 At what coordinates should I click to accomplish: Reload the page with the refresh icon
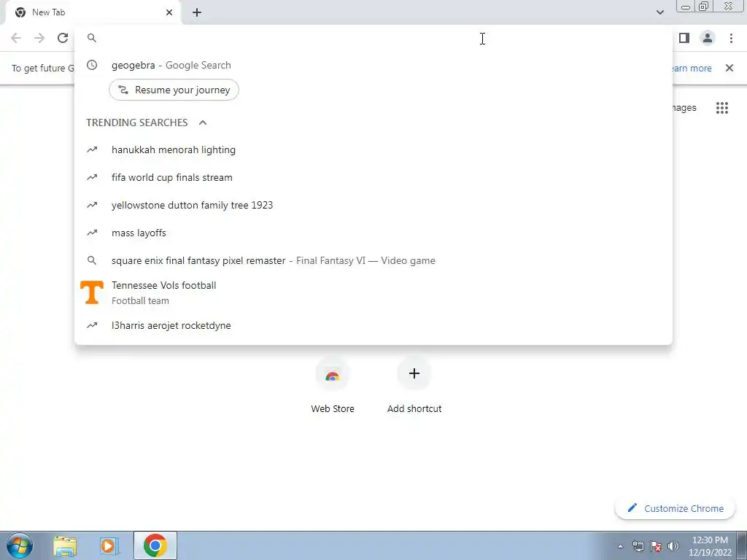(63, 38)
